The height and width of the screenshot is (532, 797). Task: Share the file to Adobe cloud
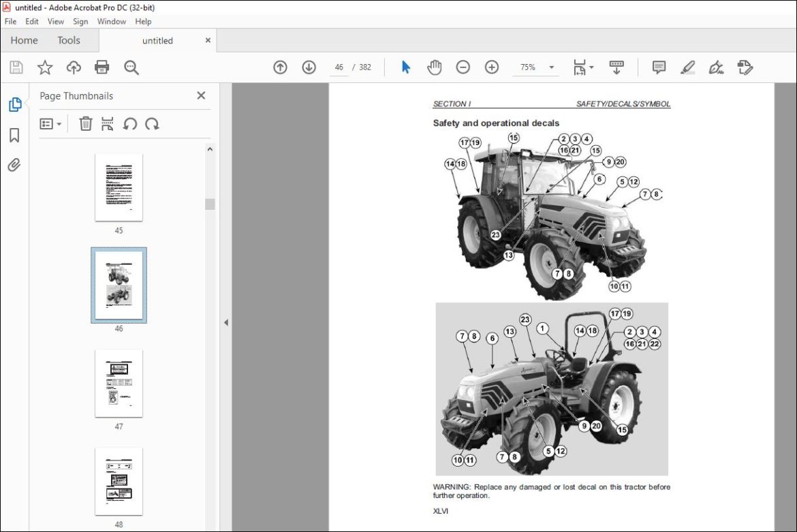point(74,67)
